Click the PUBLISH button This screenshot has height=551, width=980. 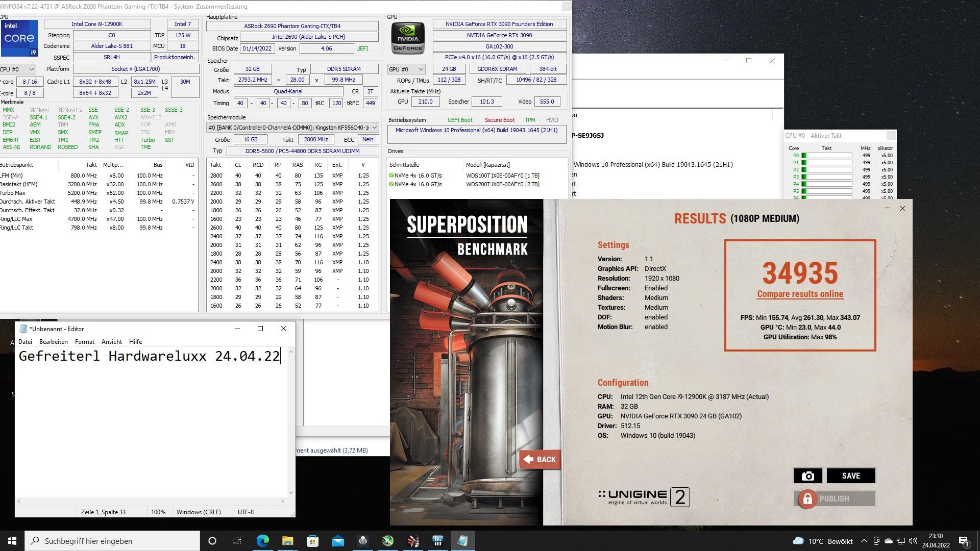point(834,499)
